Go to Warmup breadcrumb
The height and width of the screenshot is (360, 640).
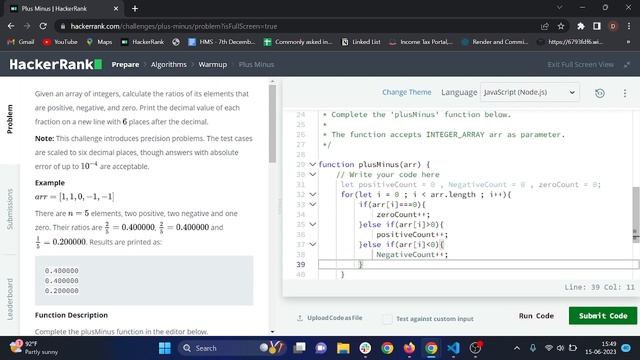[x=213, y=64]
